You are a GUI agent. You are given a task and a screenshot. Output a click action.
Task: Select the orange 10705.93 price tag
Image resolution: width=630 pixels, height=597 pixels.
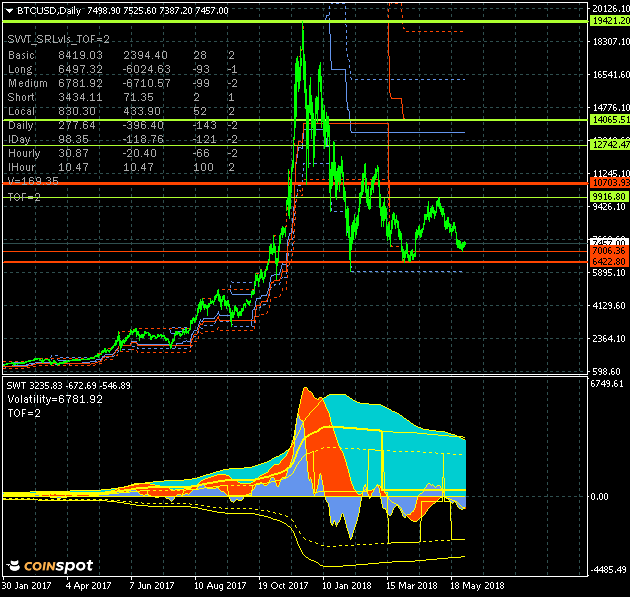[608, 183]
